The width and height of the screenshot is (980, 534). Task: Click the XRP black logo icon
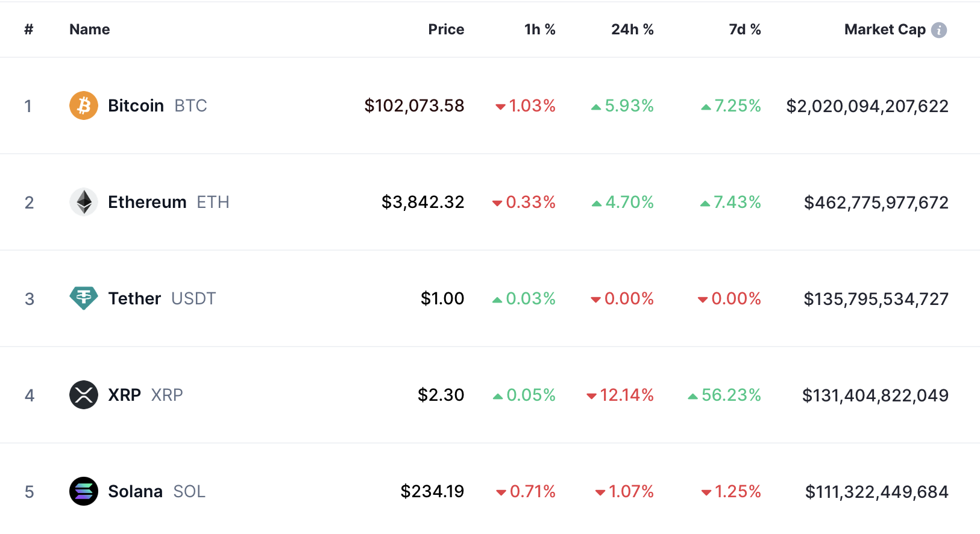pos(84,395)
